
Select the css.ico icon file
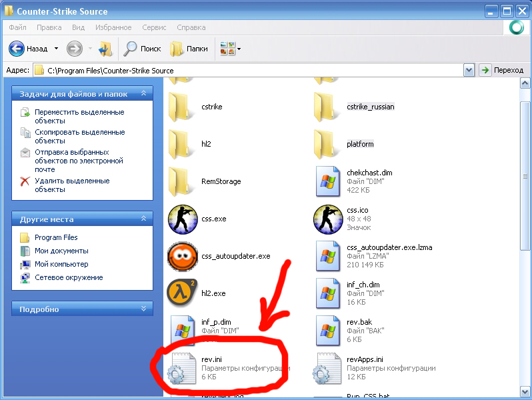(328, 219)
